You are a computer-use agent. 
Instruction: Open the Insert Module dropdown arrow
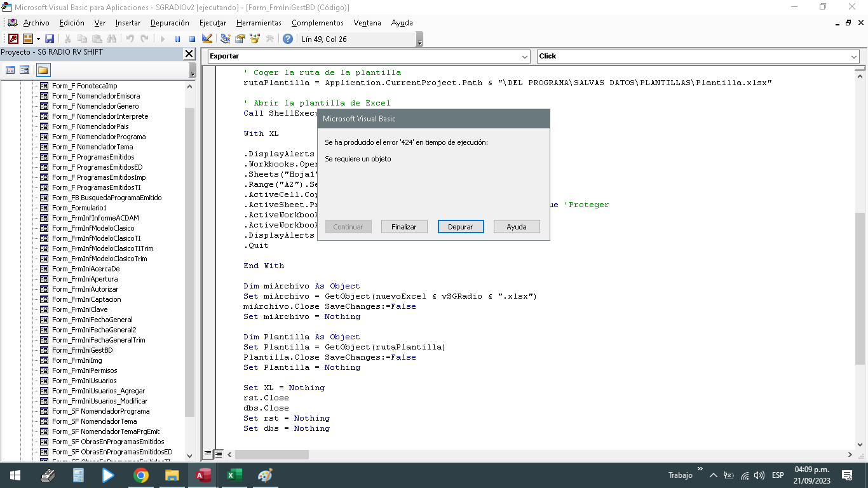pyautogui.click(x=38, y=39)
